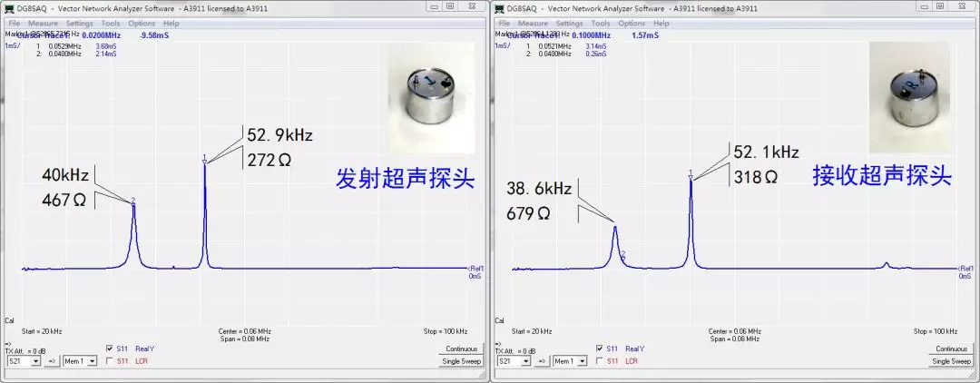Expand the S21 dropdown in right window

525,361
